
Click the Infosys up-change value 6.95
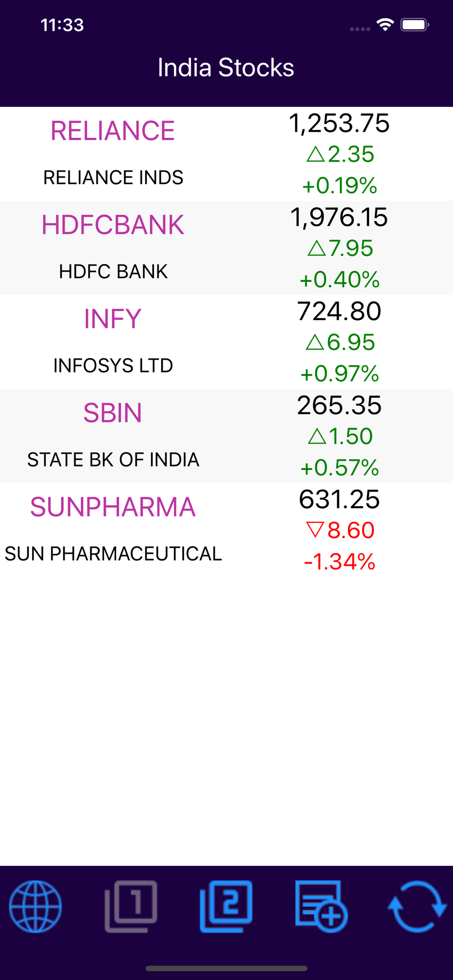point(340,343)
